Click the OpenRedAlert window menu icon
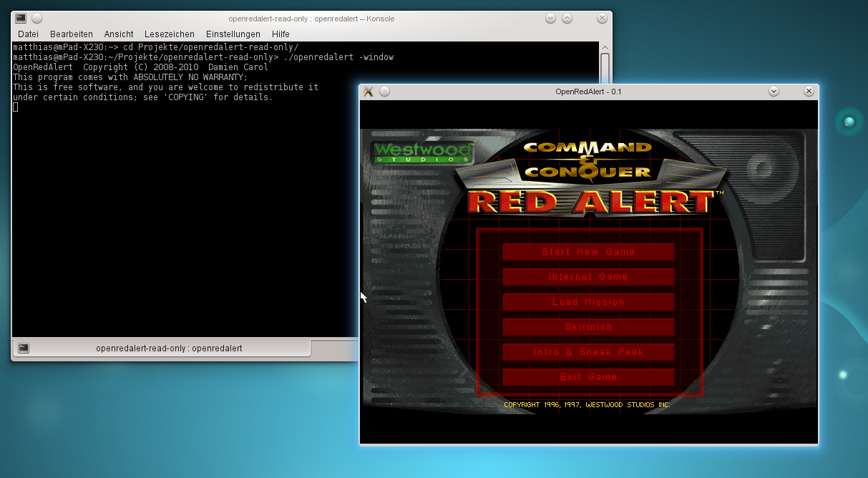The image size is (868, 478). click(x=369, y=92)
